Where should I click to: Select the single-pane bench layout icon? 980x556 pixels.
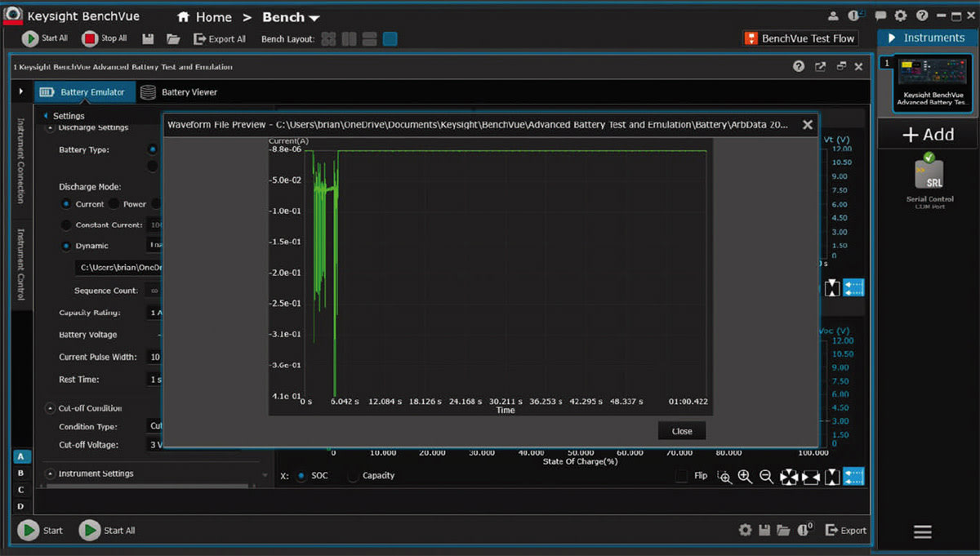[x=390, y=38]
